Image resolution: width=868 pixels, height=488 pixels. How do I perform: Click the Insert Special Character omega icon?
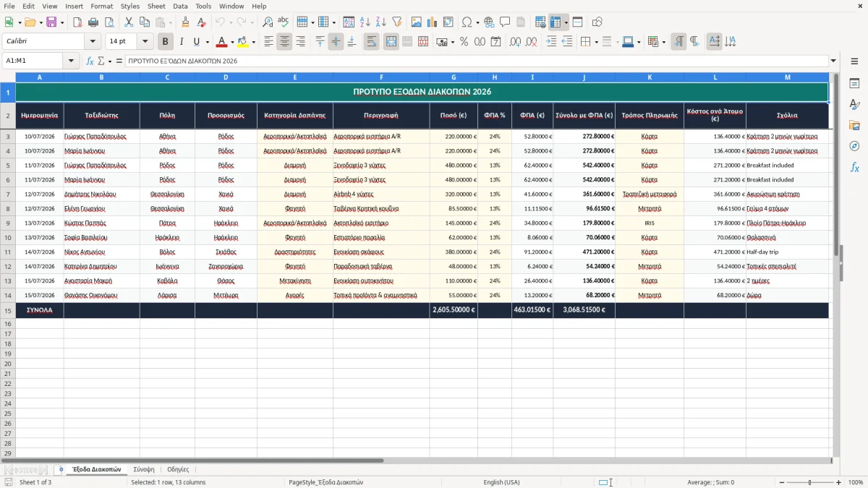click(x=467, y=22)
